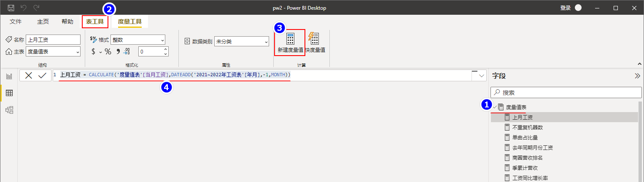644x182 pixels.
Task: Open the 格式 dropdown showing 整数
Action: (x=138, y=40)
